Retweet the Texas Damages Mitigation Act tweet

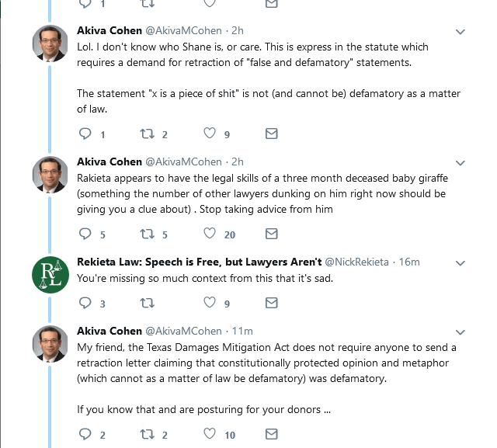coord(148,434)
